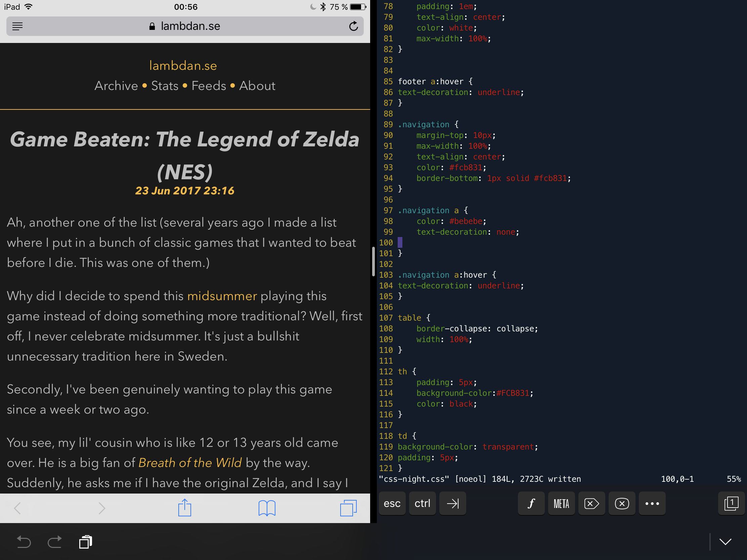
Task: Go forward in Safari
Action: (102, 508)
